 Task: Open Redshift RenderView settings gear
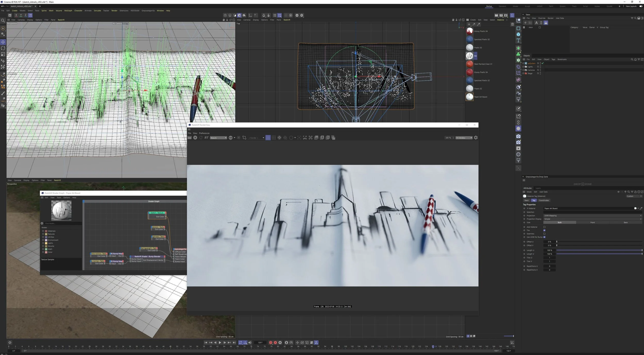[x=476, y=138]
